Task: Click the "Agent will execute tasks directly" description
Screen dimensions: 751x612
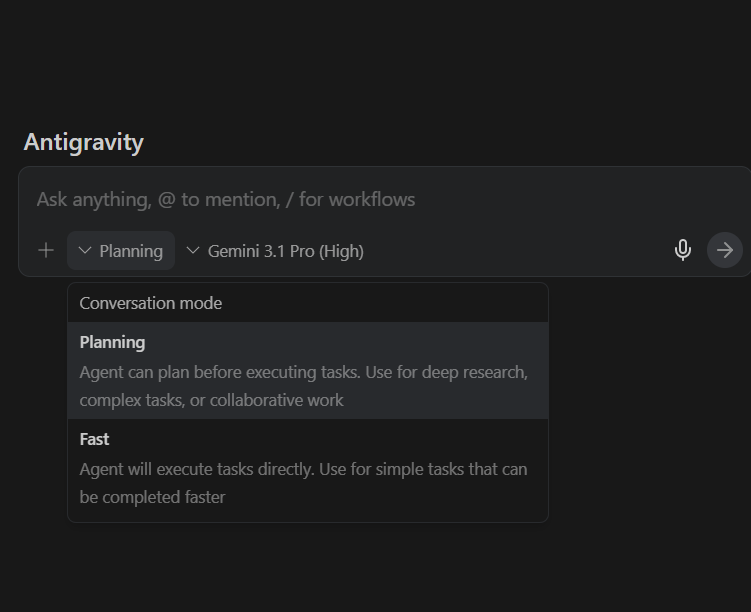Action: pos(303,469)
